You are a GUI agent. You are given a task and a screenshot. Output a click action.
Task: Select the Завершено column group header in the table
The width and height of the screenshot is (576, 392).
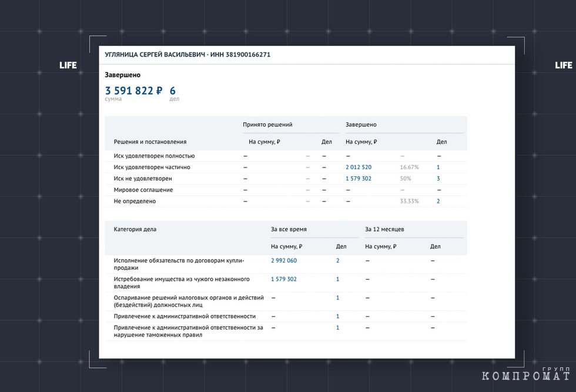(361, 125)
